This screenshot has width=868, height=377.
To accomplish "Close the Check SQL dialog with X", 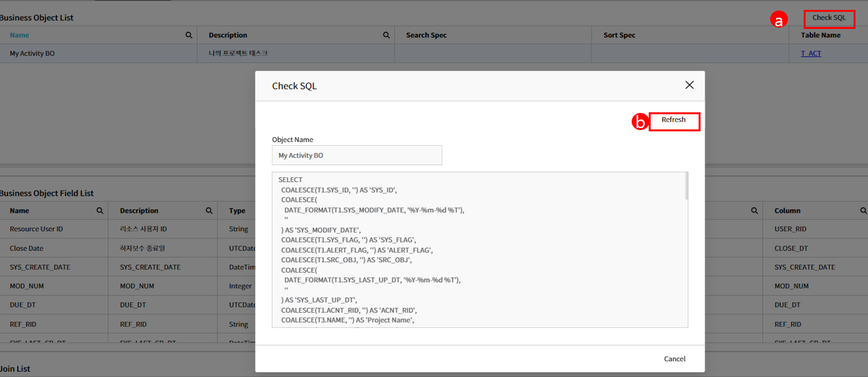I will tap(689, 85).
